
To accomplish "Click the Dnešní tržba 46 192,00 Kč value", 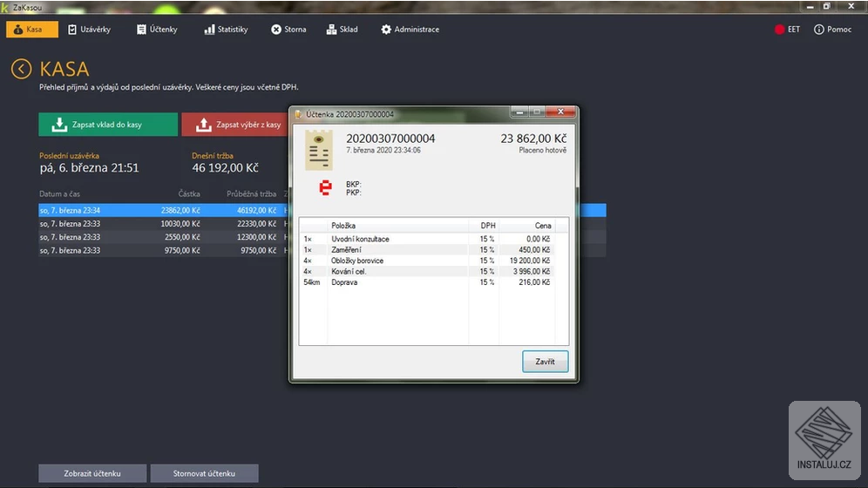I will tap(226, 167).
